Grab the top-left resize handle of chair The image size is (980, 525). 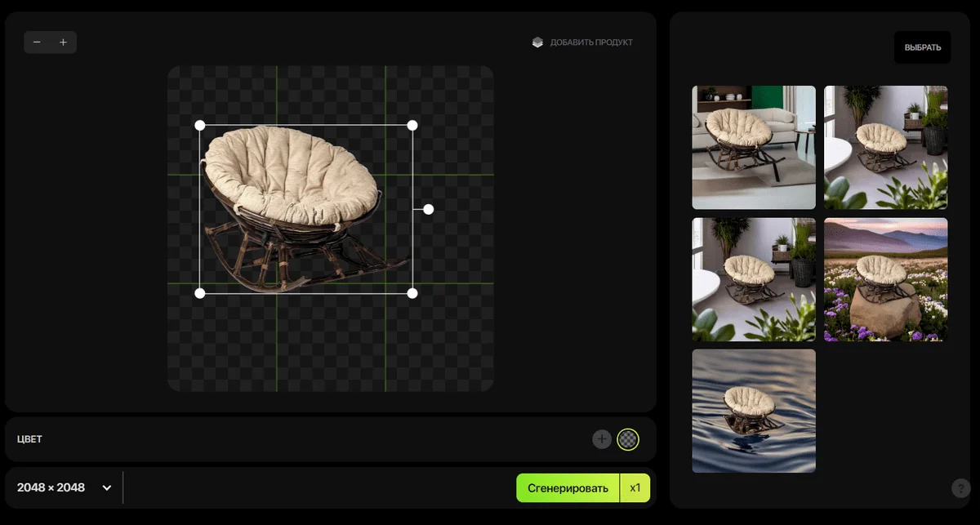tap(200, 125)
